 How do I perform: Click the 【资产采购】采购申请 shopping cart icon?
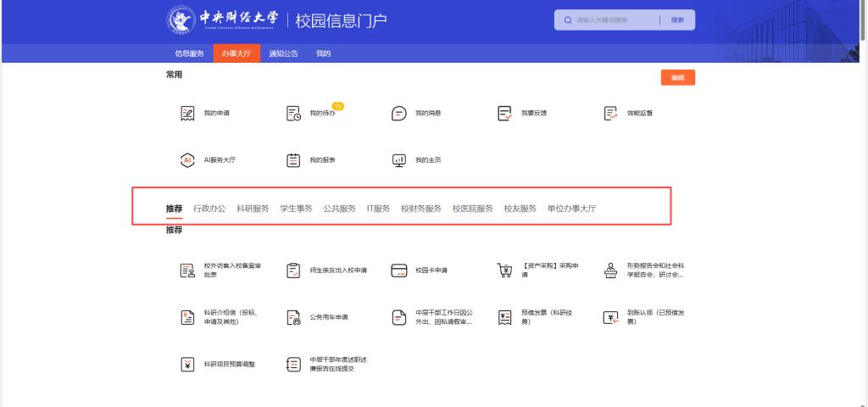[504, 270]
